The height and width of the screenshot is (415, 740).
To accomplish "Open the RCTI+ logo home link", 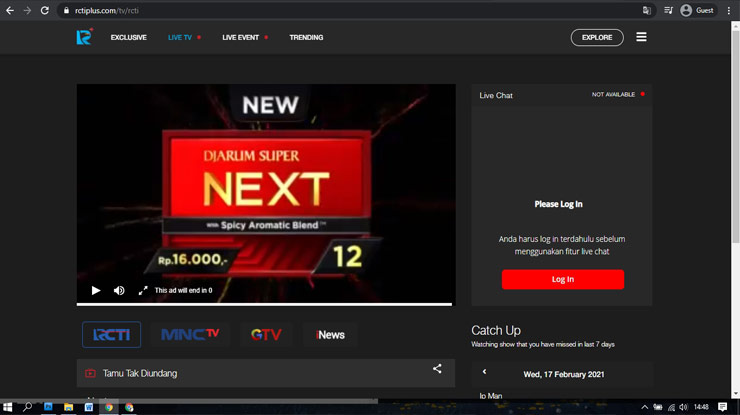I will (84, 37).
